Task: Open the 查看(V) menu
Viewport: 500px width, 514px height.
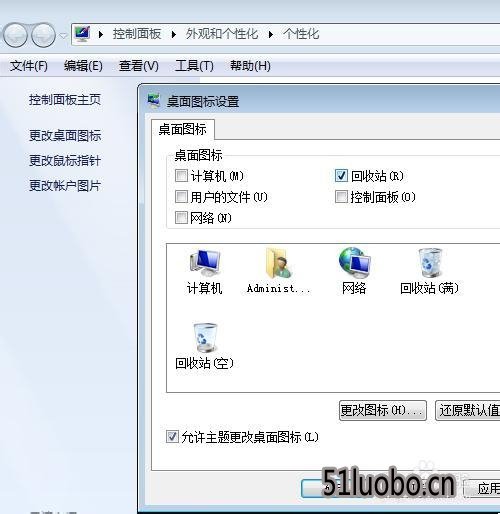Action: point(139,66)
